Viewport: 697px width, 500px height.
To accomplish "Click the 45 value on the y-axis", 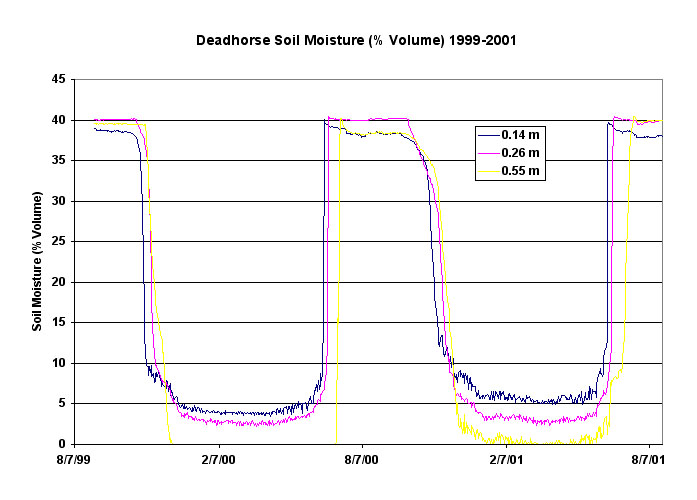I will pyautogui.click(x=60, y=80).
